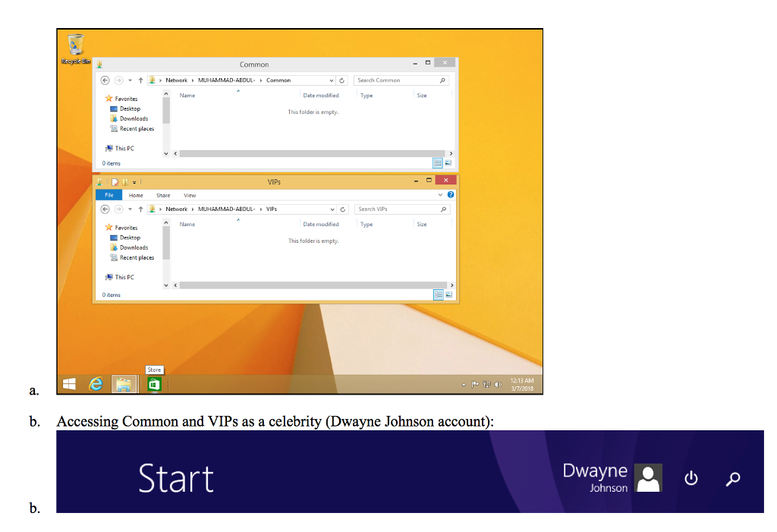Viewport: 777px width, 532px height.
Task: Open the address bar dropdown in the Common window
Action: click(x=331, y=80)
